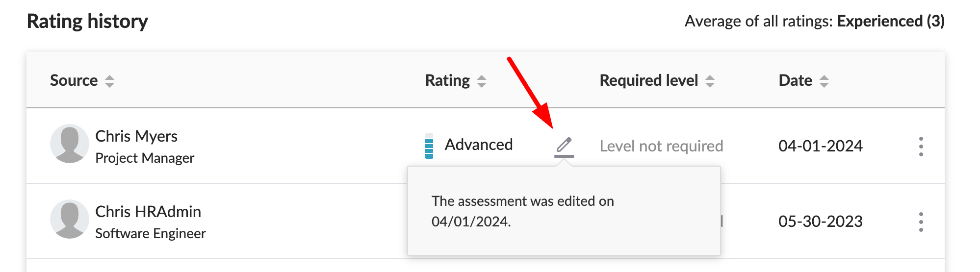Open the Chris HRAdmin name link
This screenshot has width=980, height=272.
148,212
